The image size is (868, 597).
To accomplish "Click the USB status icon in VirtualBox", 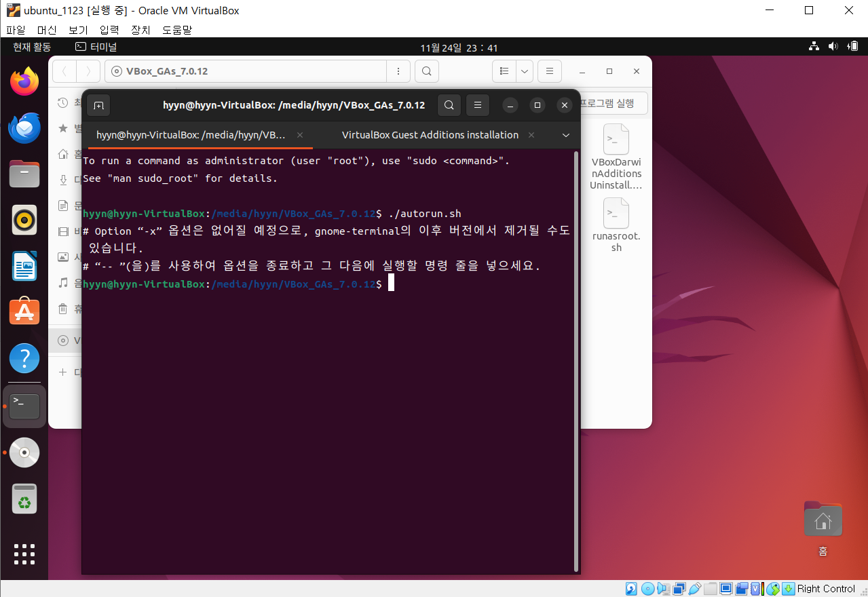I will click(695, 589).
